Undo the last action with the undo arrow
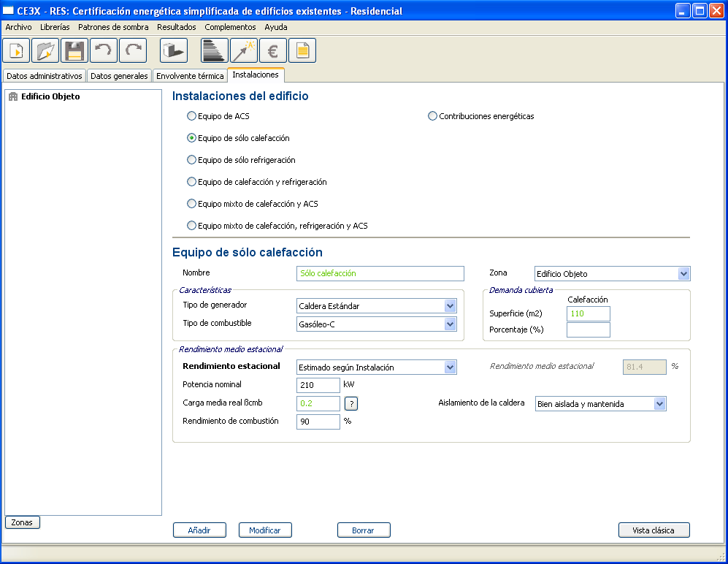Viewport: 728px width, 564px height. (x=104, y=51)
